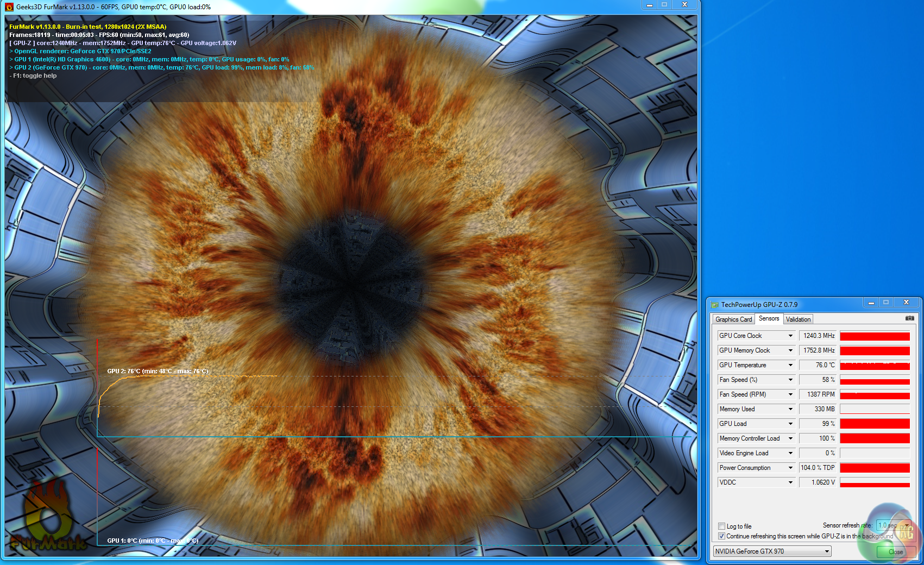
Task: Click the 58 % fan speed value
Action: [x=818, y=380]
